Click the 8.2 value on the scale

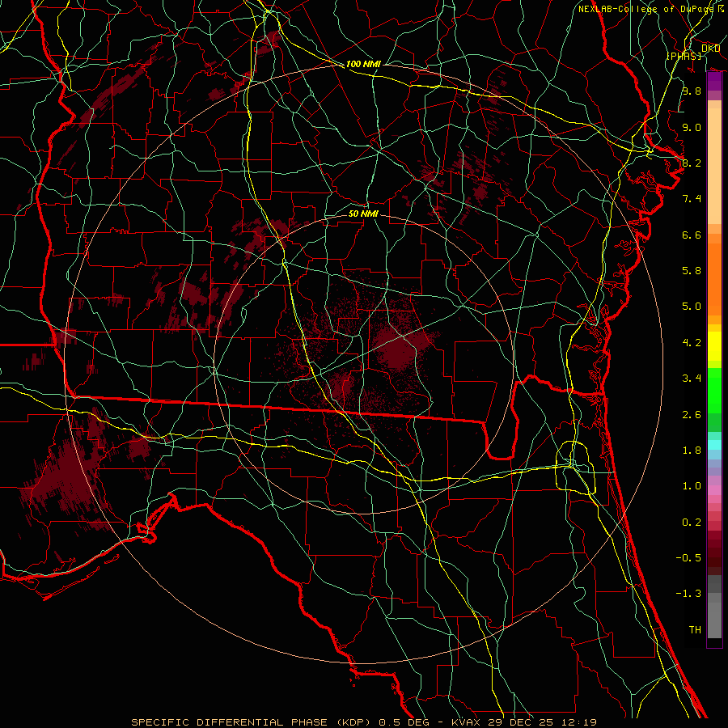click(692, 163)
